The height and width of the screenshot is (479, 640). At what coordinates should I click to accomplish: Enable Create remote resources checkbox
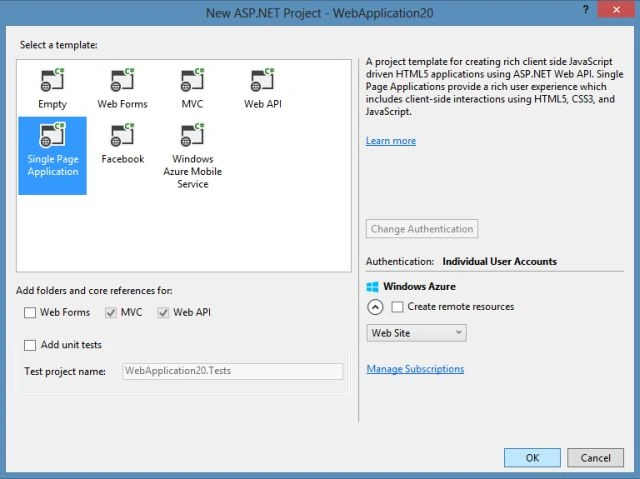point(397,307)
